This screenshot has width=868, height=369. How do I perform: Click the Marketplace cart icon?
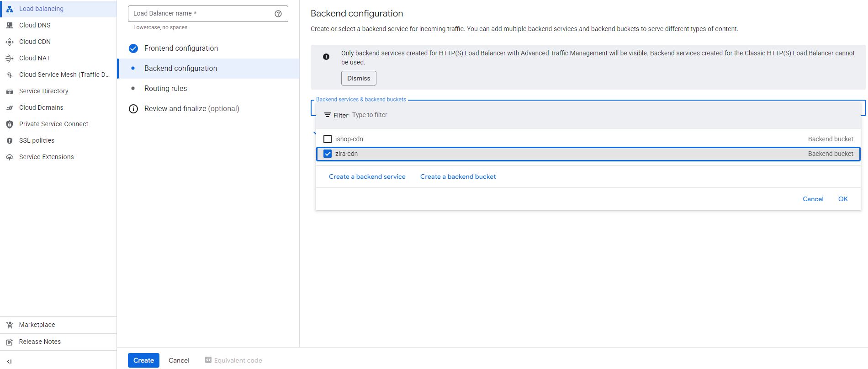click(10, 325)
